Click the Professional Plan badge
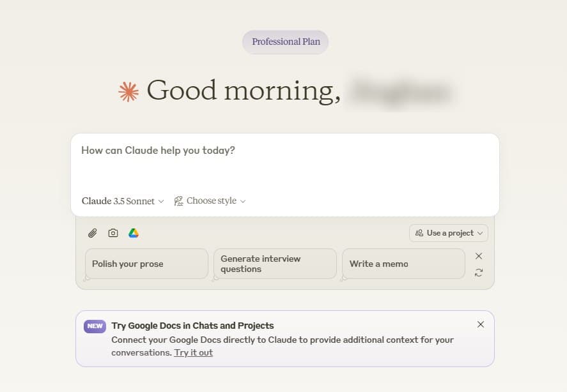Screen dimensions: 567x392 tap(286, 42)
